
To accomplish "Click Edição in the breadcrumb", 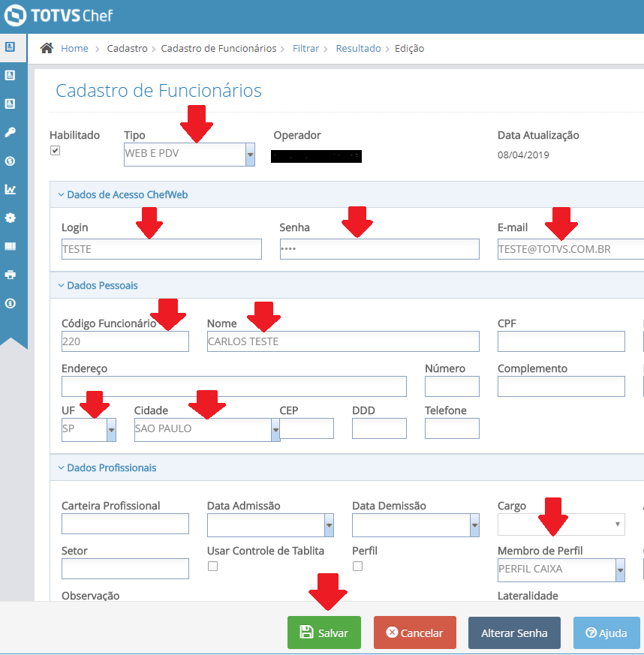I will click(x=409, y=49).
